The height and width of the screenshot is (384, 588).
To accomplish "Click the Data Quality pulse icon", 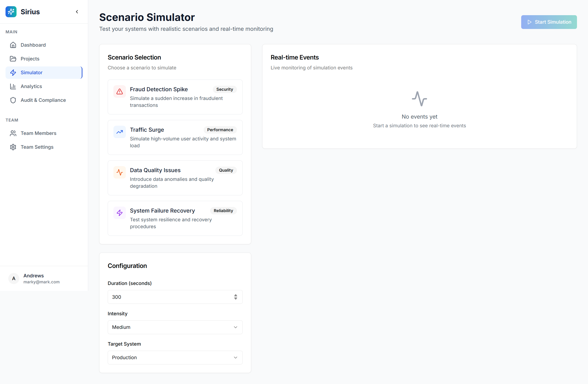I will 120,172.
